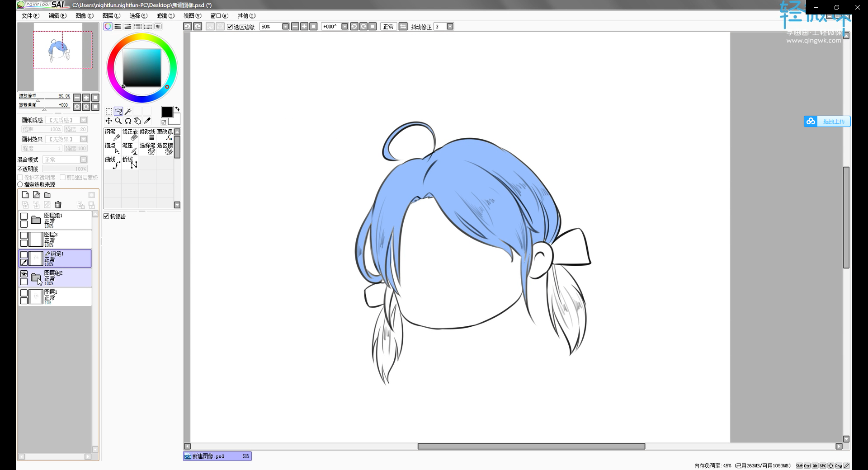Pick the eyedropper tool
Screen dimensions: 868x470
[x=147, y=121]
